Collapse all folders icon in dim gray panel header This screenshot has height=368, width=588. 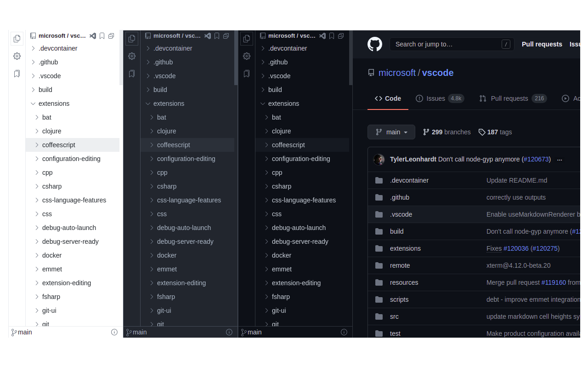[226, 36]
